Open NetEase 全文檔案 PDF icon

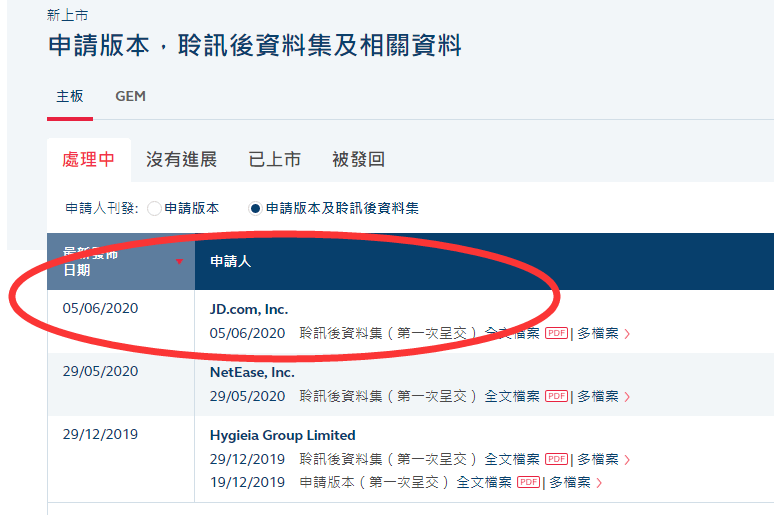[x=556, y=396]
